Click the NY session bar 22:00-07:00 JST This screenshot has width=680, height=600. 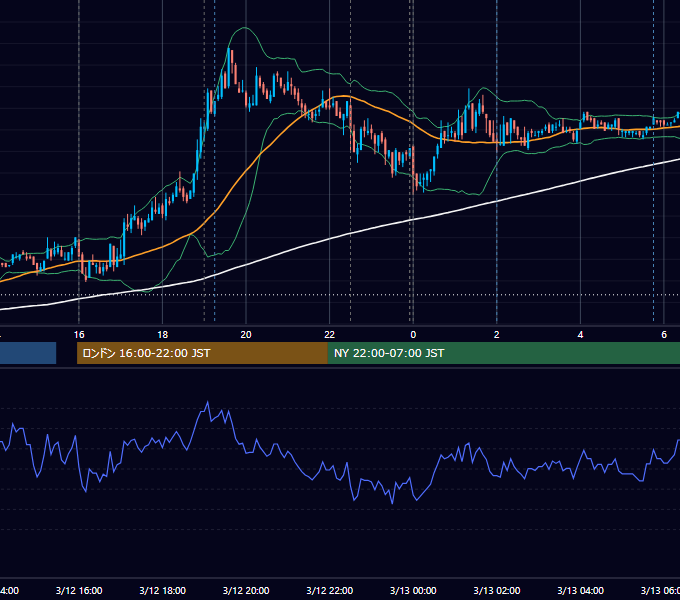[x=503, y=353]
